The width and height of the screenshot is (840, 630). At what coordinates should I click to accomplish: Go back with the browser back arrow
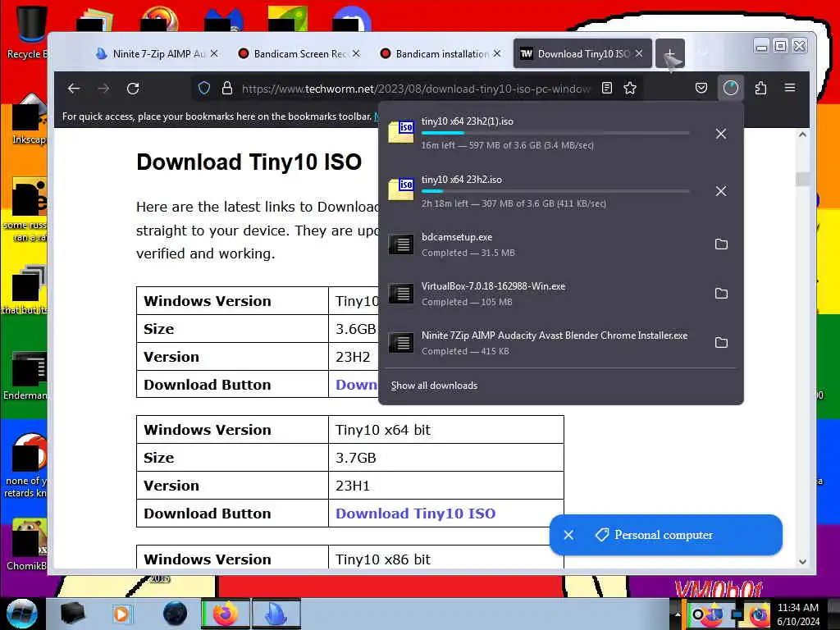point(74,89)
